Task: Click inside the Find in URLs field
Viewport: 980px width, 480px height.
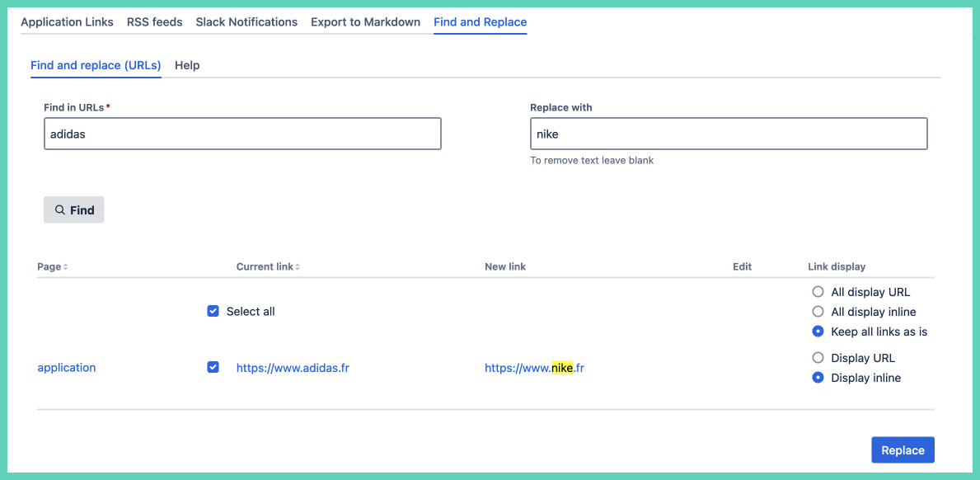Action: click(242, 133)
